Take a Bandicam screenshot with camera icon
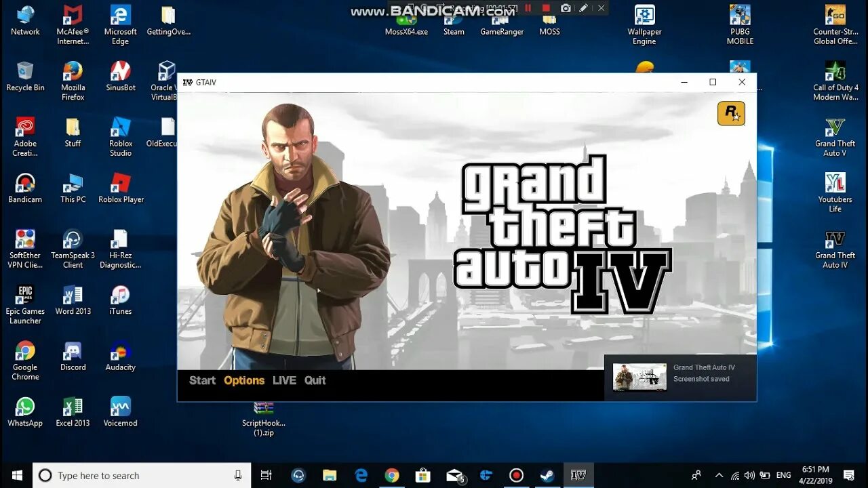 pos(566,8)
